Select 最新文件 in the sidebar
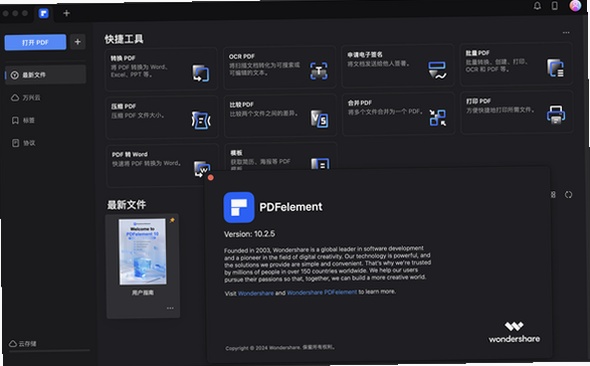The height and width of the screenshot is (366, 590). 46,75
